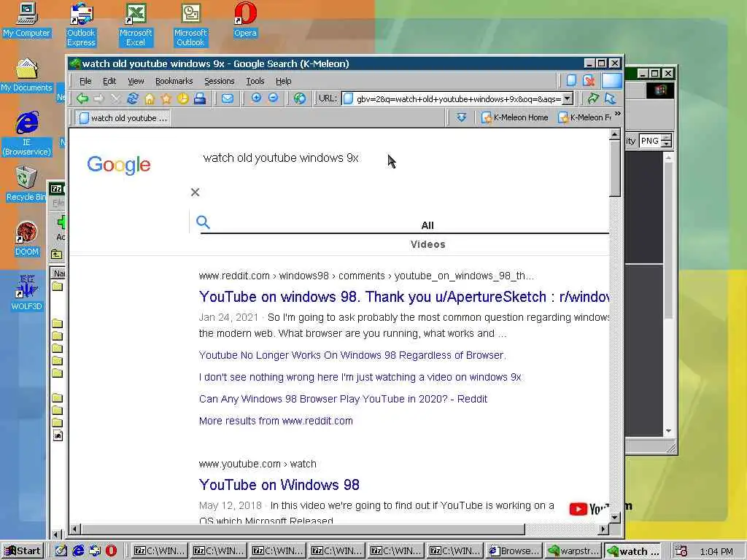The image size is (747, 560).
Task: Switch to the warpstr... taskbar button
Action: 573,551
